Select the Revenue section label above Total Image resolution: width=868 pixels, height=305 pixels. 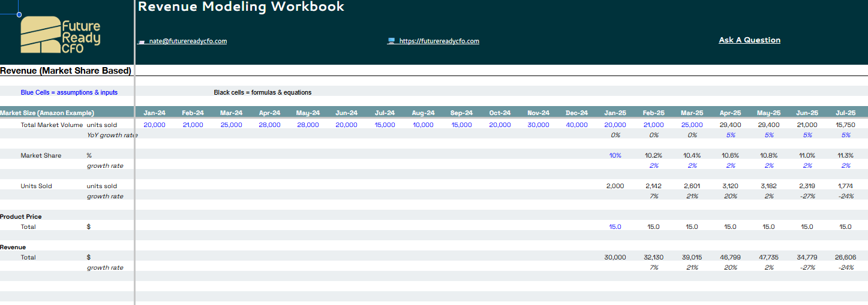(13, 247)
